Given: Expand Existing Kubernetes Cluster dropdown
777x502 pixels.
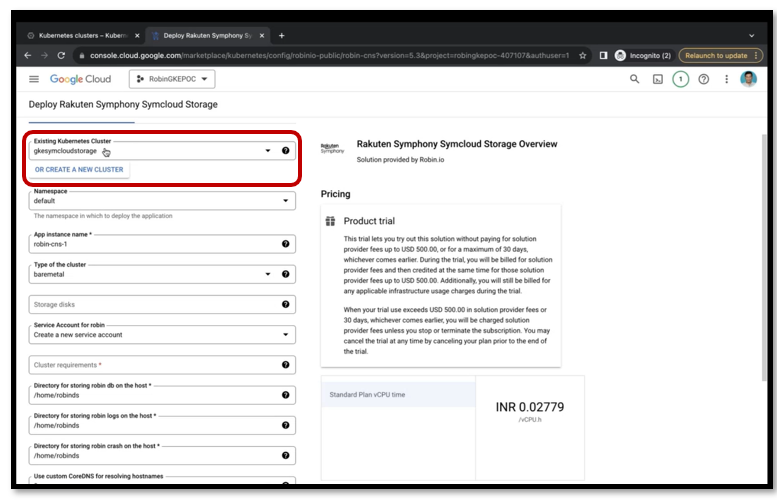Looking at the screenshot, I should 268,151.
